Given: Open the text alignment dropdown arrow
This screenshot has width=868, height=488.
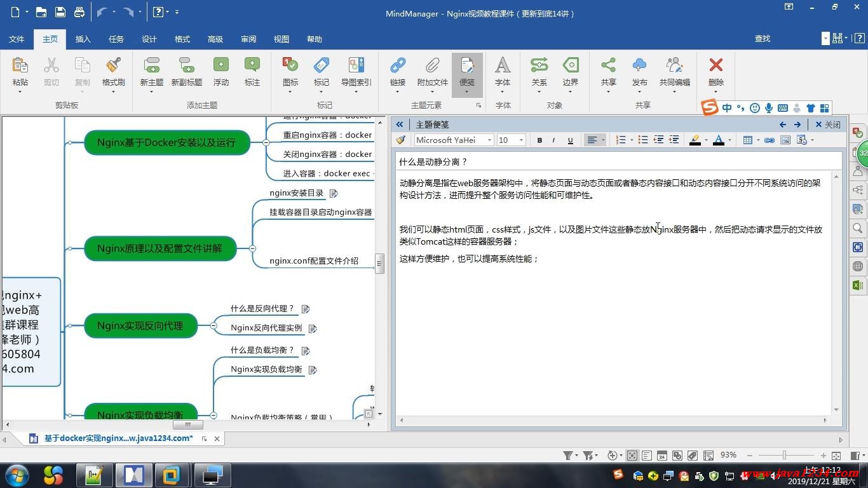Looking at the screenshot, I should coord(603,140).
